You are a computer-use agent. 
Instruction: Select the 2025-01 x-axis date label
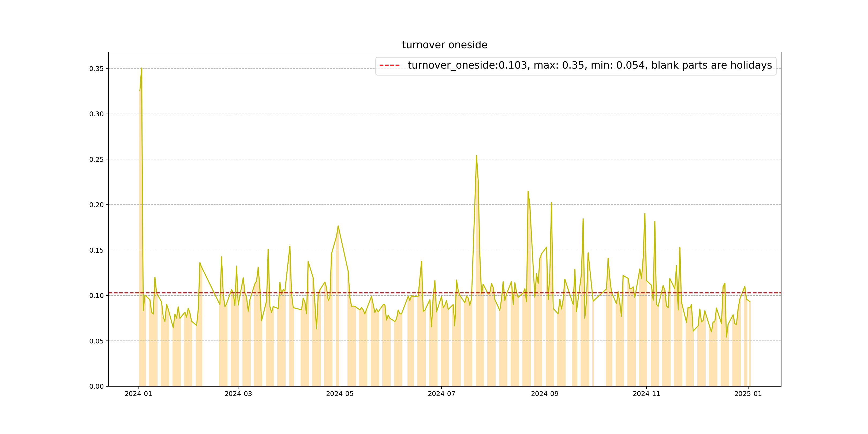(748, 394)
